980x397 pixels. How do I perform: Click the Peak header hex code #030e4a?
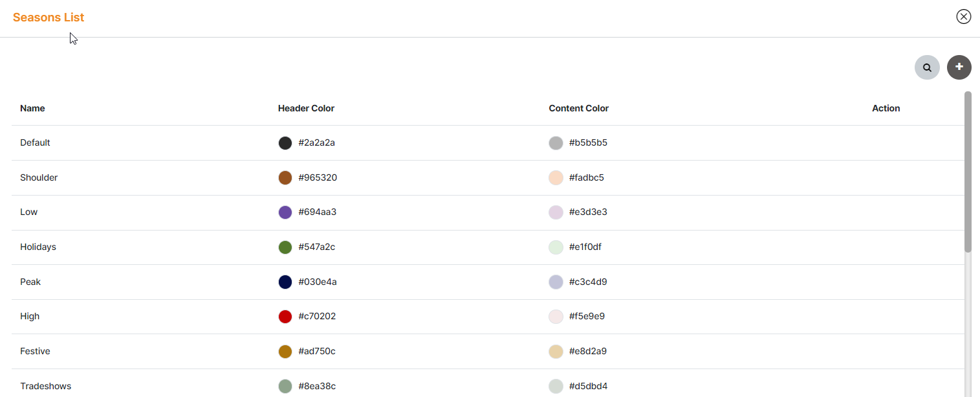coord(318,282)
